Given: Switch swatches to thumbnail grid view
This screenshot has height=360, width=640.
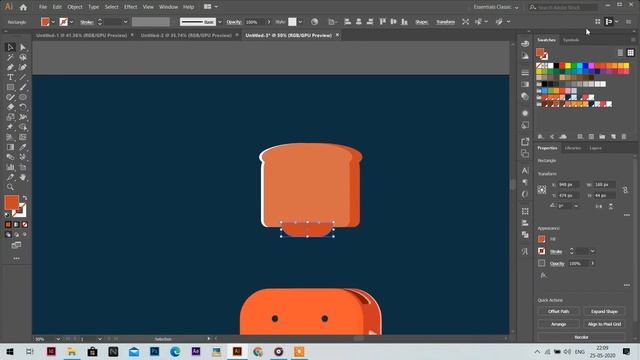Looking at the screenshot, I should 631,53.
